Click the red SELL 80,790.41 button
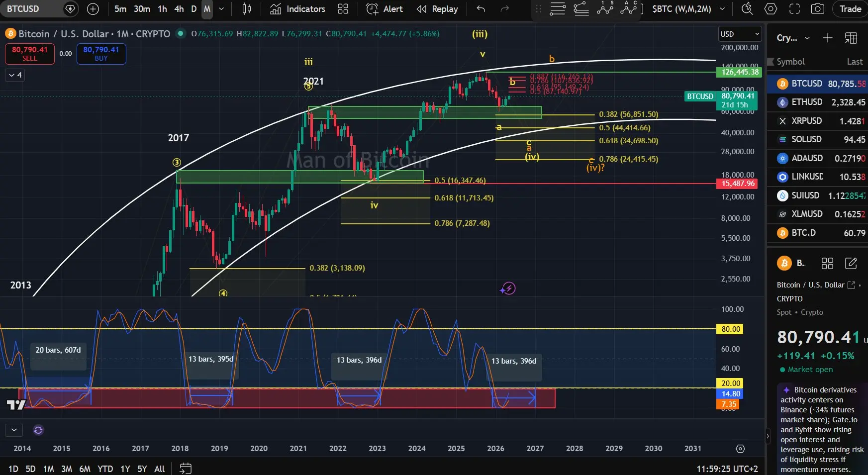Image resolution: width=868 pixels, height=475 pixels. 30,54
